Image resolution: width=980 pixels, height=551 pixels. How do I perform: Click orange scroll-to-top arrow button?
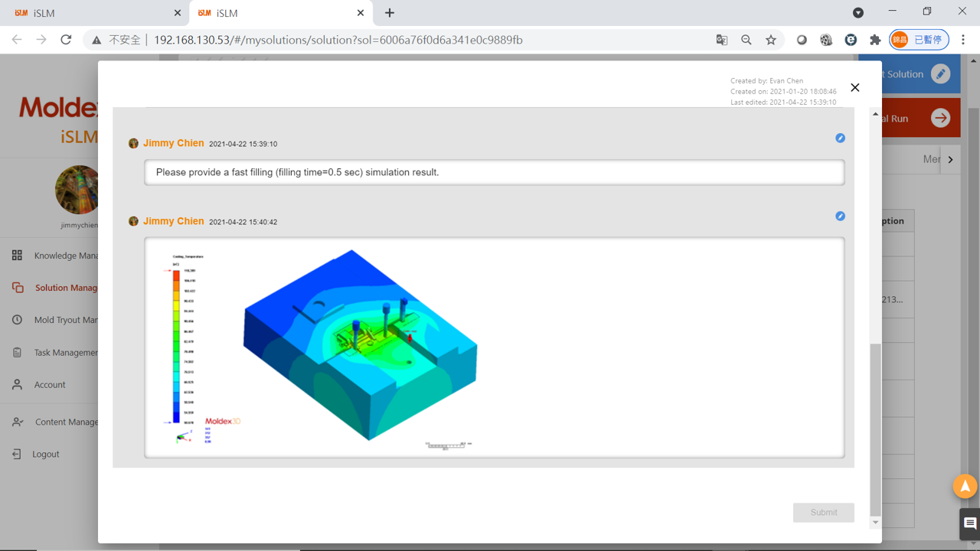(965, 486)
